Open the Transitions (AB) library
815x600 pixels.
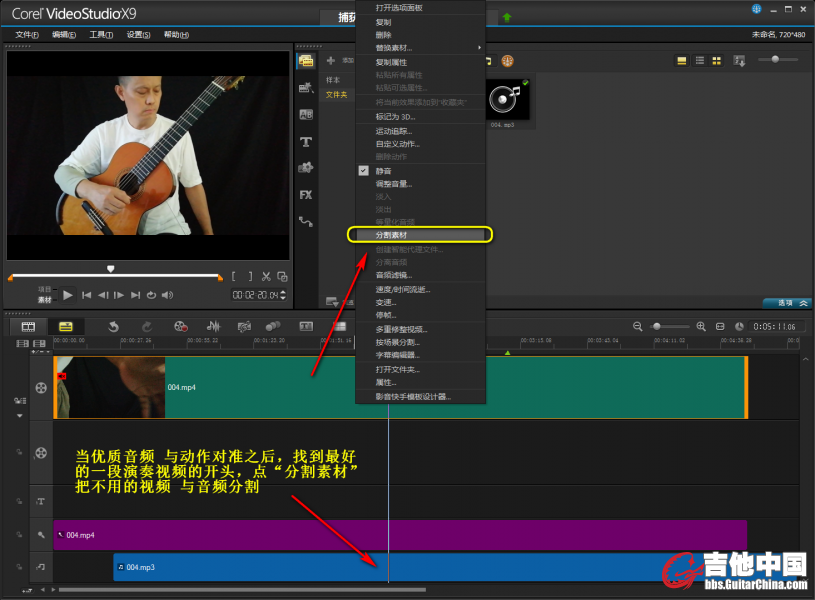coord(306,114)
